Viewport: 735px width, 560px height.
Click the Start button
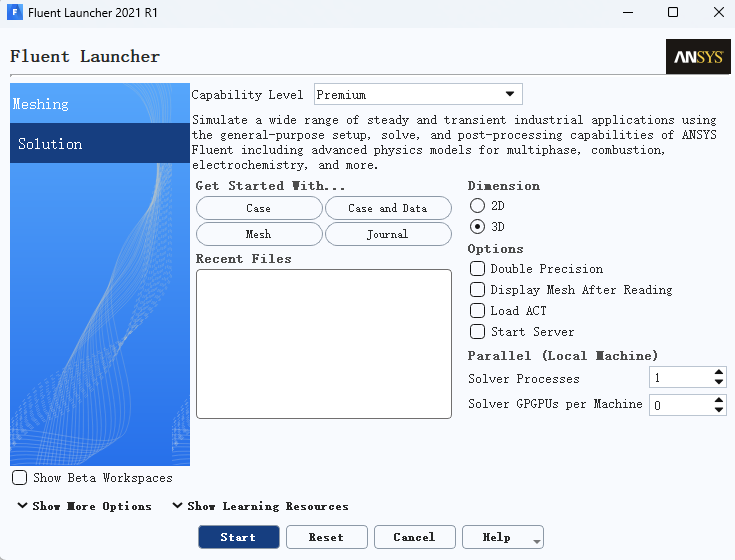tap(239, 537)
